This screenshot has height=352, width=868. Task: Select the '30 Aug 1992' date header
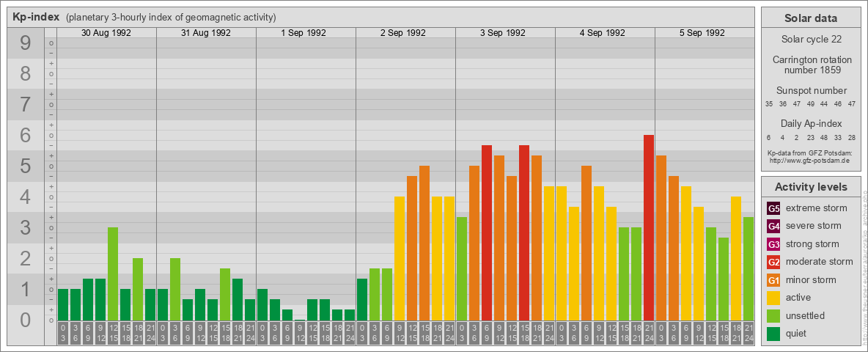pos(106,33)
